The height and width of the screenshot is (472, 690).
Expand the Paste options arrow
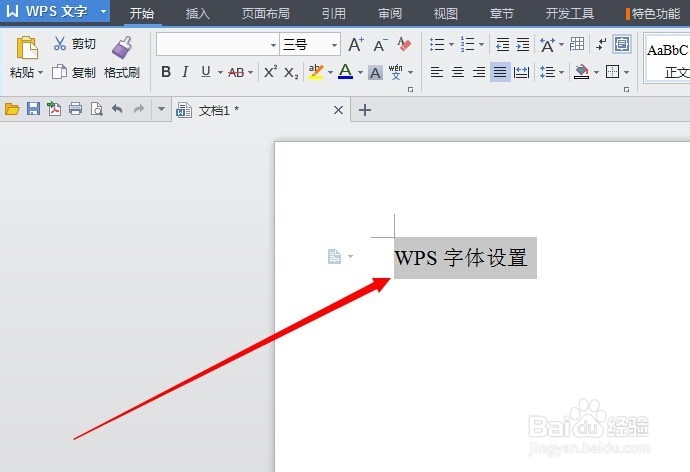tap(40, 72)
